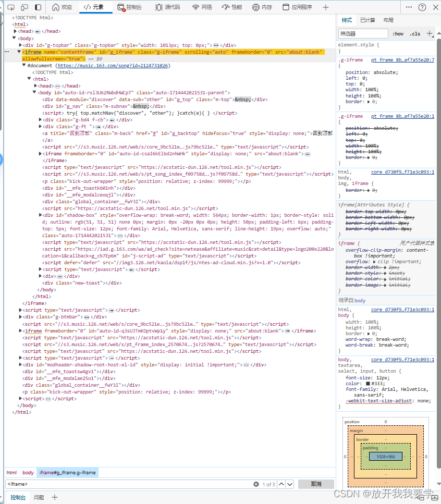Expand modheader-shadow-root-host div node
This screenshot has width=441, height=504.
point(20,365)
